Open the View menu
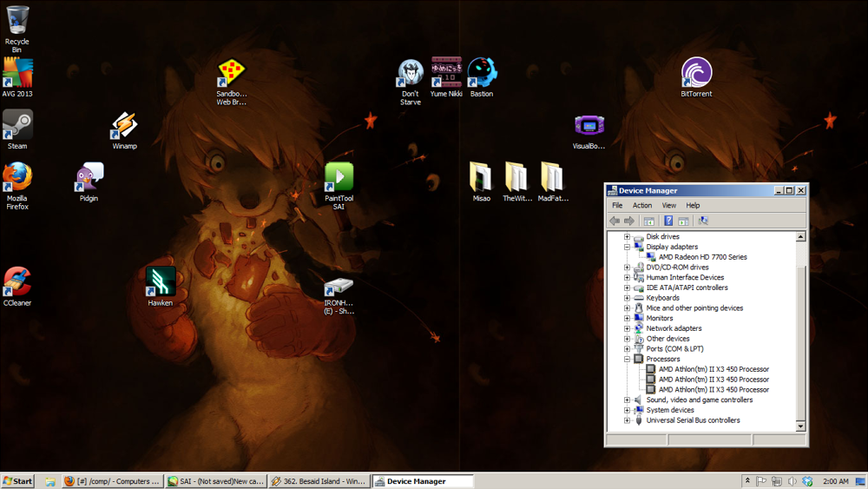 point(668,206)
